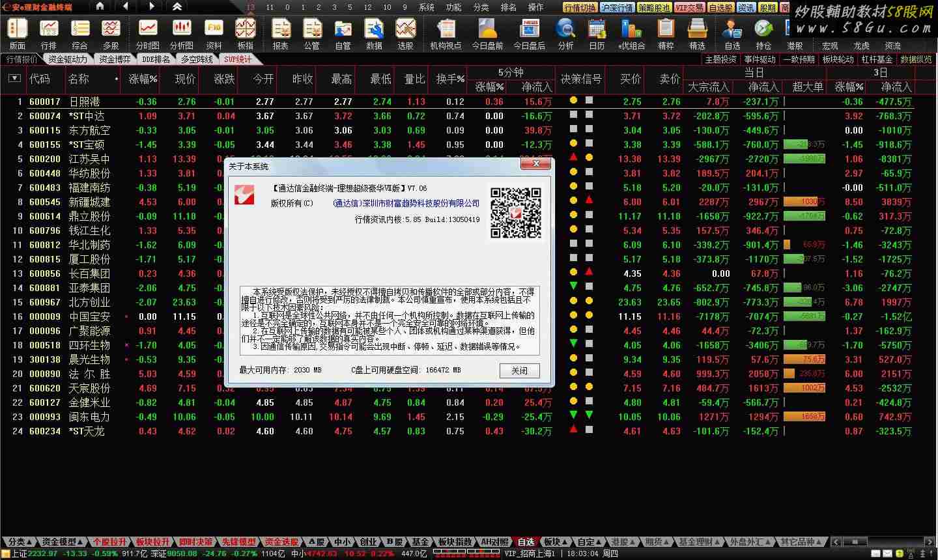
Task: Go to home via house icon
Action: (100, 7)
